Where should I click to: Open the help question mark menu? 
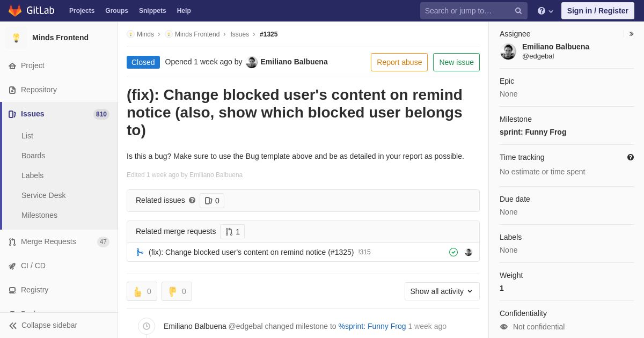(545, 11)
